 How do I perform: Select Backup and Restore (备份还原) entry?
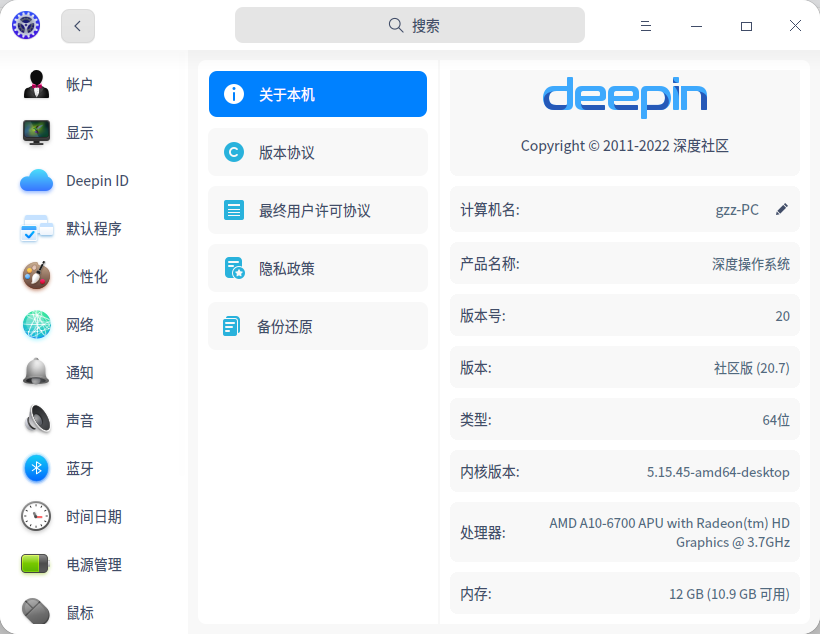tap(318, 327)
